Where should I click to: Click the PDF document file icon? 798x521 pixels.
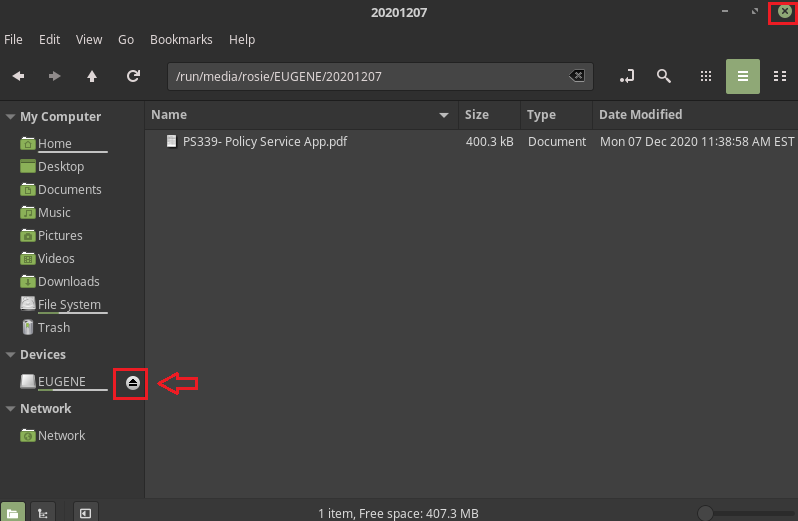pos(172,141)
